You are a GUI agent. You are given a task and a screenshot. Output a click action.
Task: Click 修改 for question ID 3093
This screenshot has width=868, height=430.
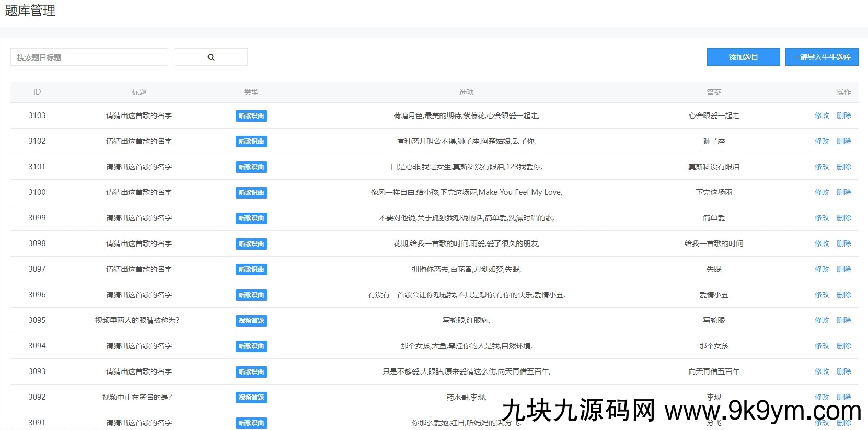coord(821,371)
